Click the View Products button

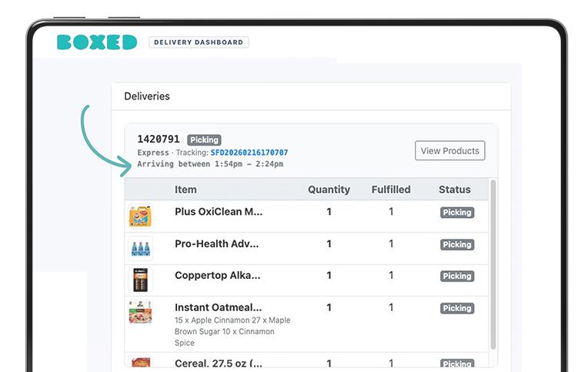pos(449,150)
